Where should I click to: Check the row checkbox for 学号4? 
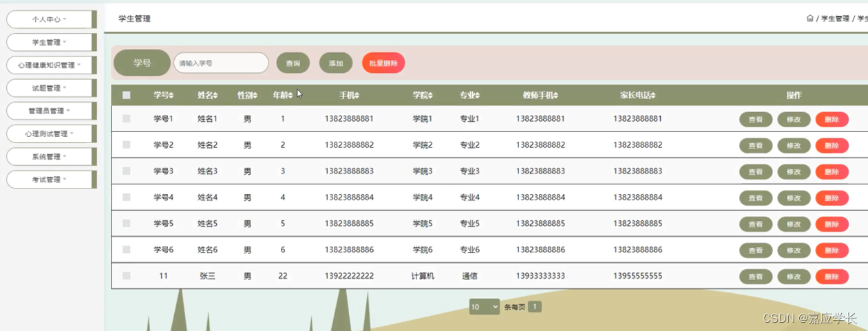click(126, 197)
